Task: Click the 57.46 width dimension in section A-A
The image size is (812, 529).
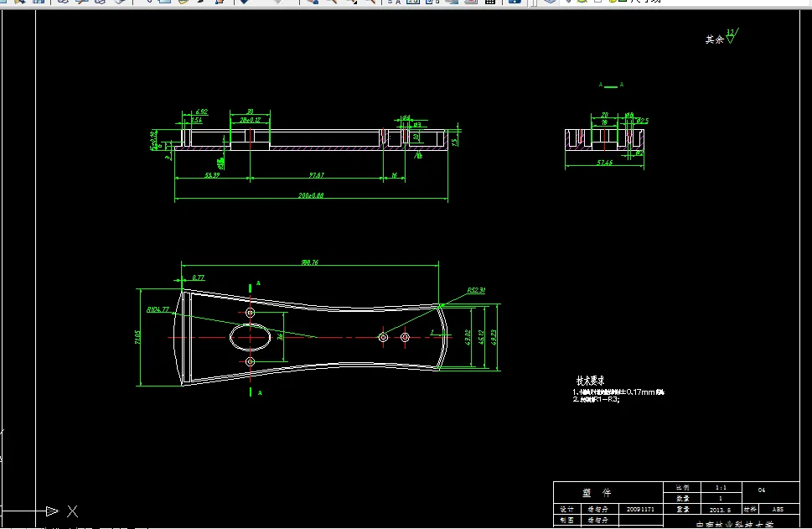Action: (604, 163)
